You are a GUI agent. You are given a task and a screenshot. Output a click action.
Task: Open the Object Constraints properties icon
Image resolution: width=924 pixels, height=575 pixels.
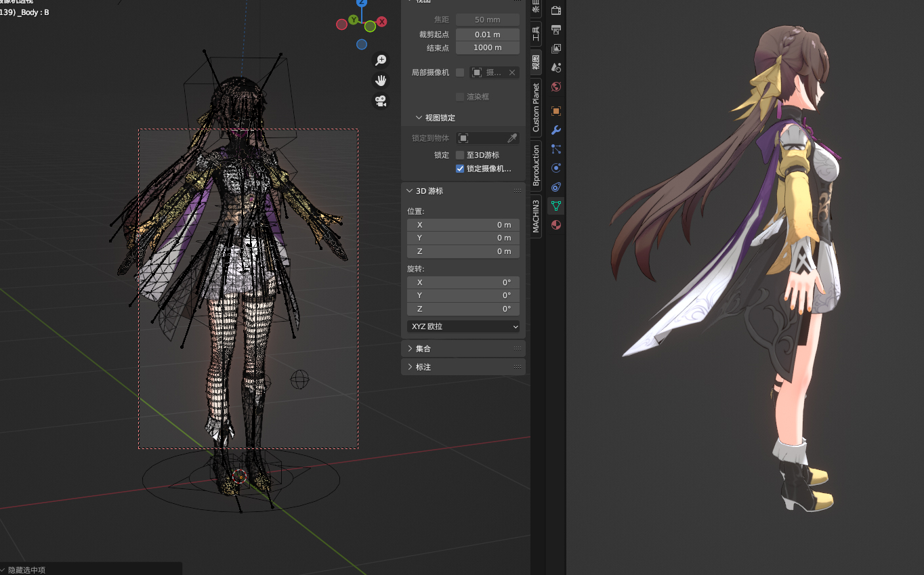coord(556,187)
